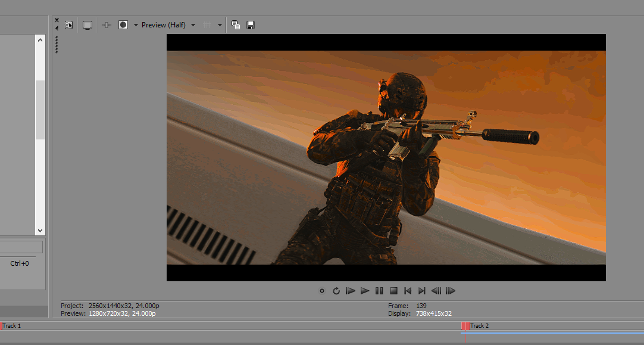Open Project Video Properties icon

tap(69, 25)
